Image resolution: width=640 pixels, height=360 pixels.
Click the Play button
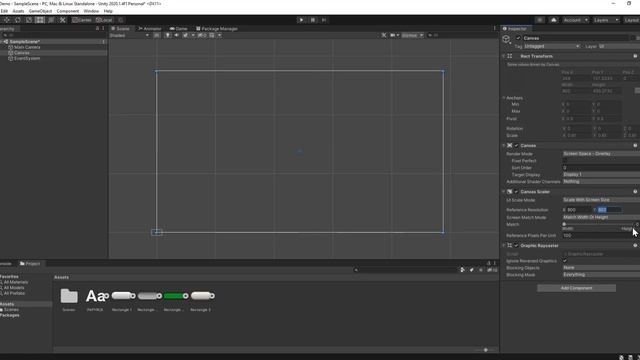click(301, 20)
